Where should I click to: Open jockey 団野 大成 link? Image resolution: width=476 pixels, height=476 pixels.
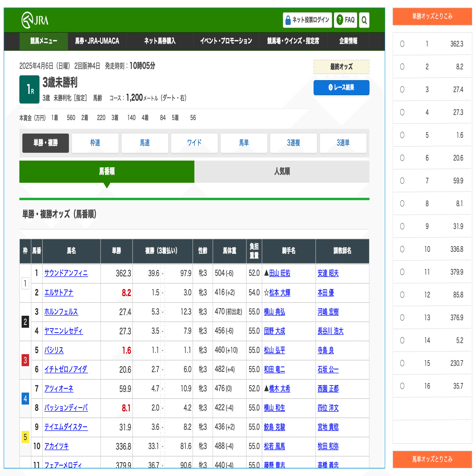pyautogui.click(x=275, y=331)
